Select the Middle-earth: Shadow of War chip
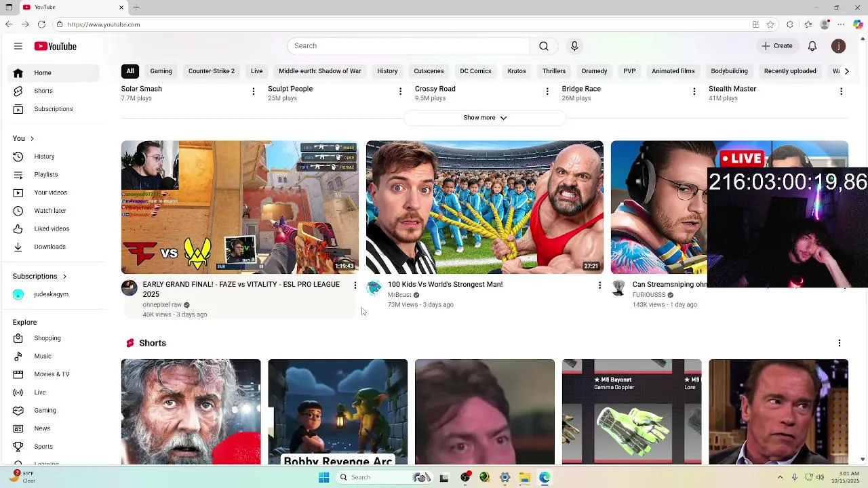Image resolution: width=868 pixels, height=488 pixels. 319,71
